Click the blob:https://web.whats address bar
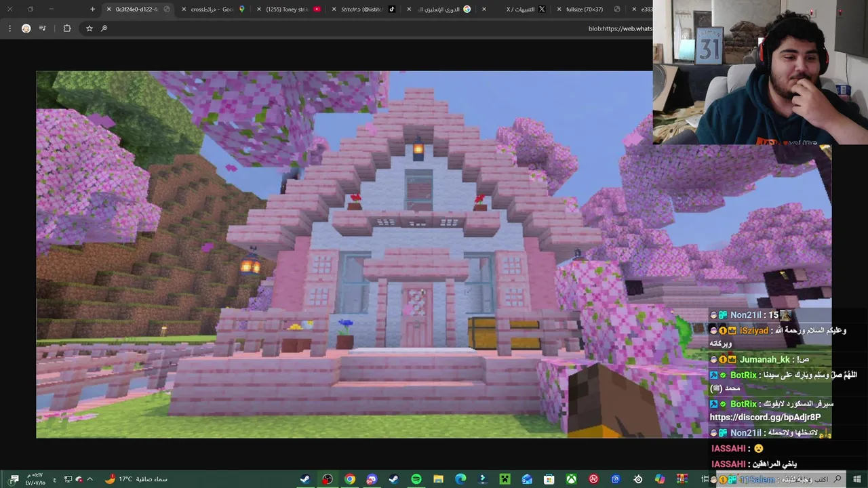868x488 pixels. 620,28
